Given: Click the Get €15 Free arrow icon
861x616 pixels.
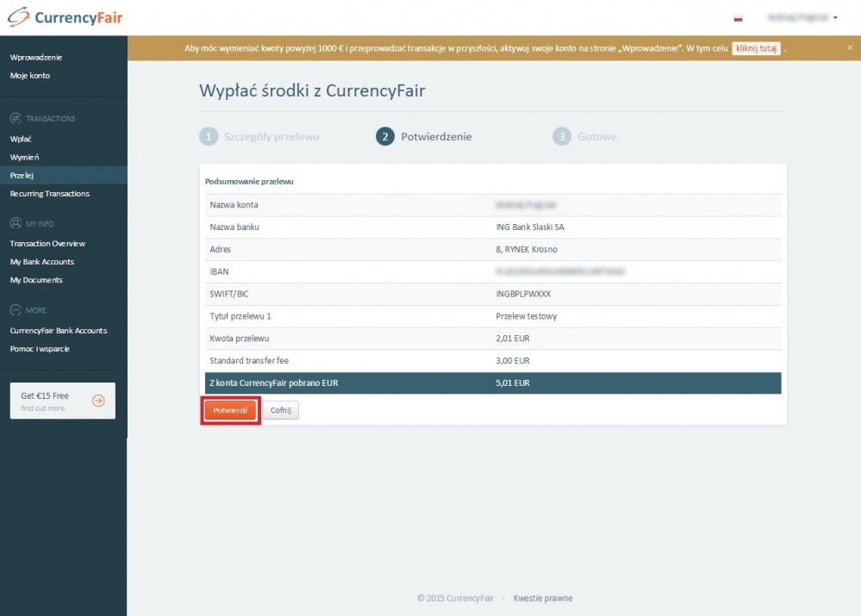Looking at the screenshot, I should [x=98, y=401].
